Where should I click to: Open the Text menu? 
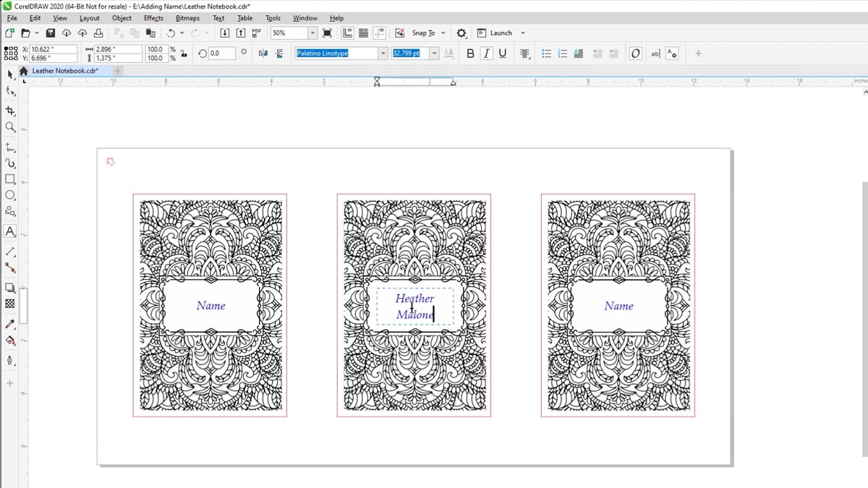click(x=218, y=18)
